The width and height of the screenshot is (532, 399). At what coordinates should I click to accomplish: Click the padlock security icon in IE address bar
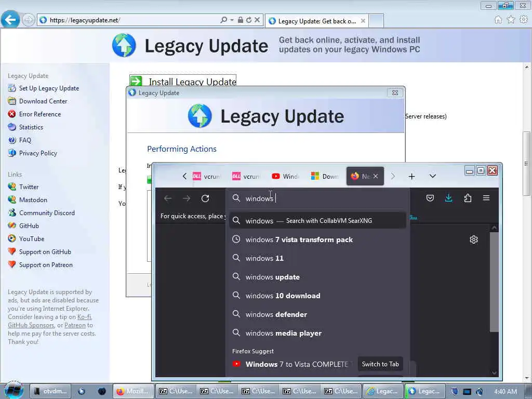pos(240,20)
